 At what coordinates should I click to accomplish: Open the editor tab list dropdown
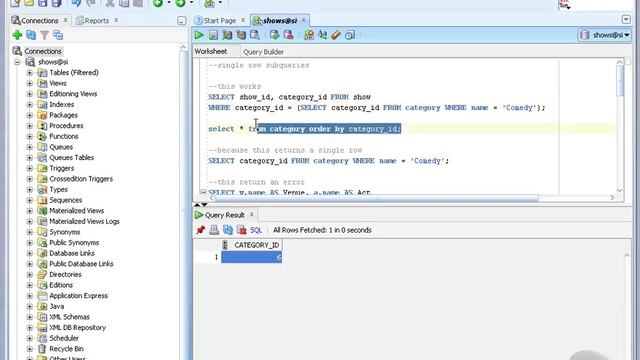[x=626, y=20]
